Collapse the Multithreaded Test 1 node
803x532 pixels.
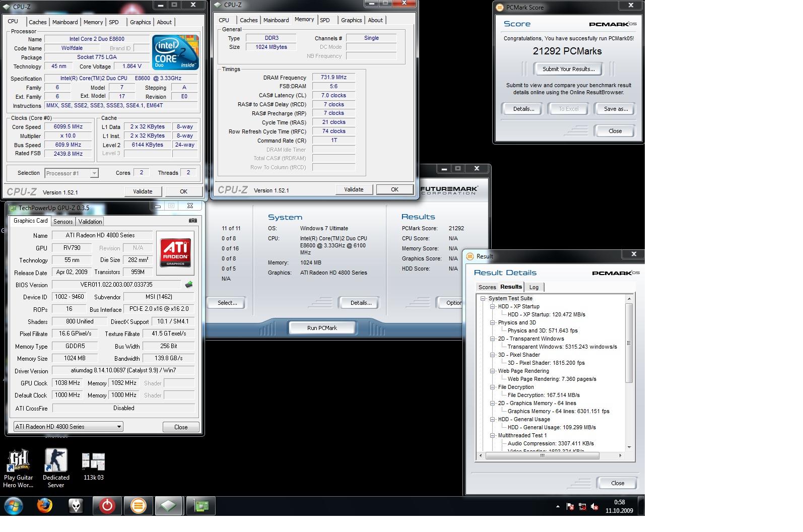coord(492,435)
